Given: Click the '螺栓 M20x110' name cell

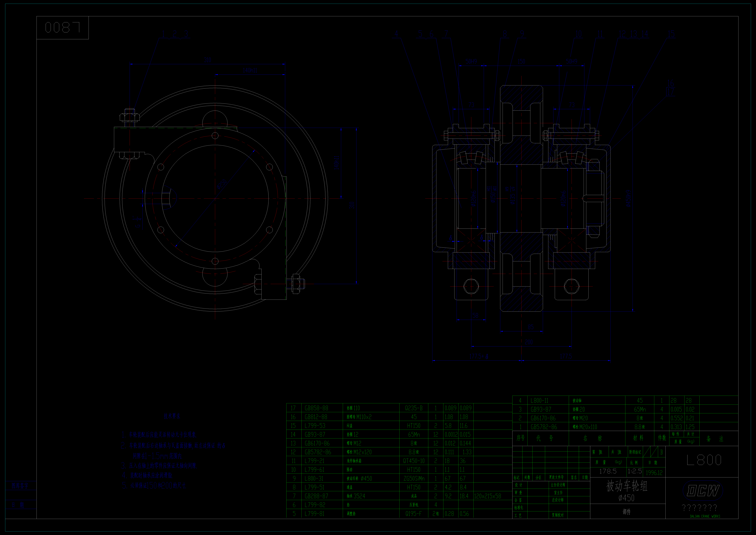Looking at the screenshot, I should coord(585,427).
